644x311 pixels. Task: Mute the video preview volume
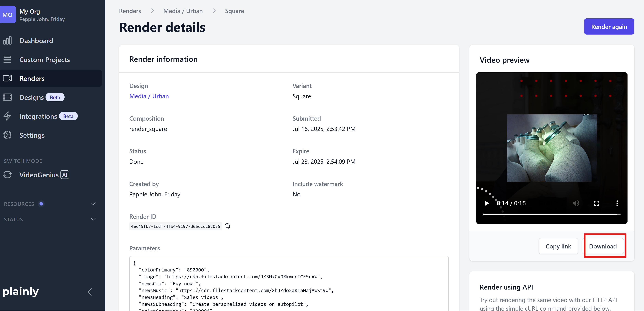(576, 203)
